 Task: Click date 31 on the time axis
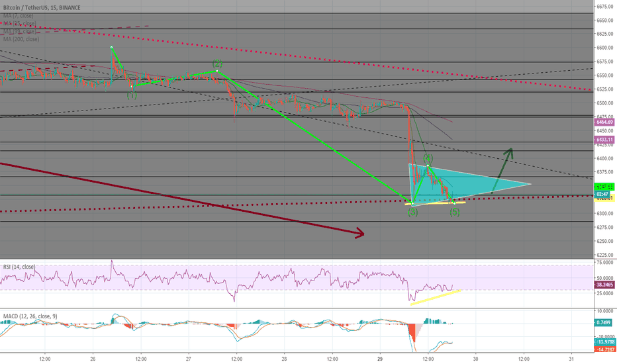coord(571,359)
